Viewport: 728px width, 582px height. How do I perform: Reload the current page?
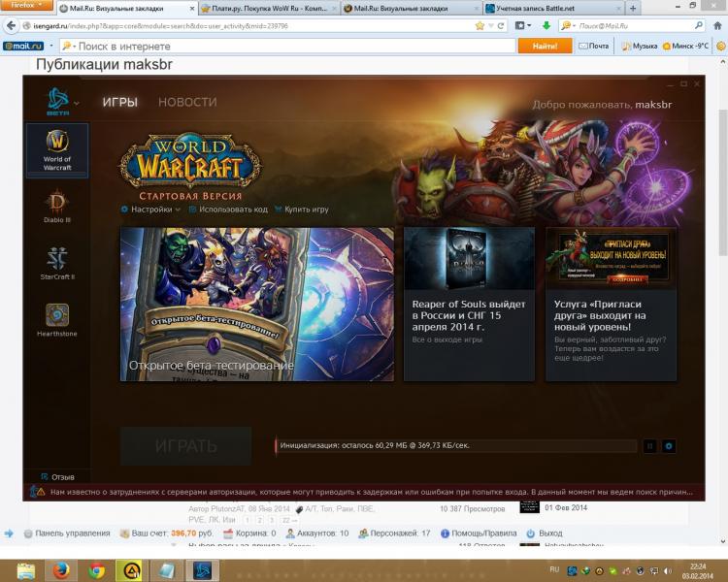(501, 26)
